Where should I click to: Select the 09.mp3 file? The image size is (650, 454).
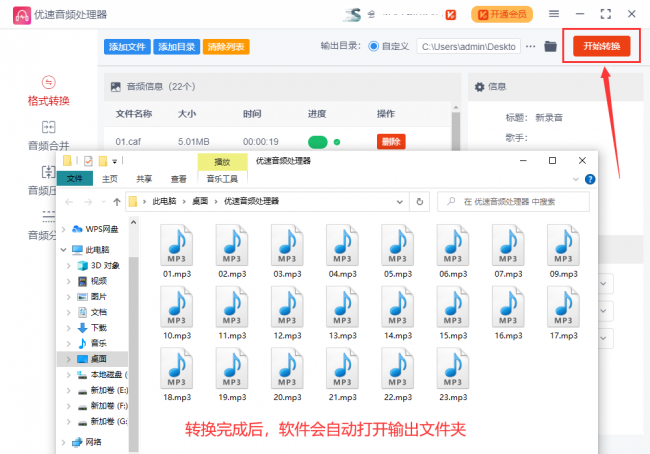[563, 252]
